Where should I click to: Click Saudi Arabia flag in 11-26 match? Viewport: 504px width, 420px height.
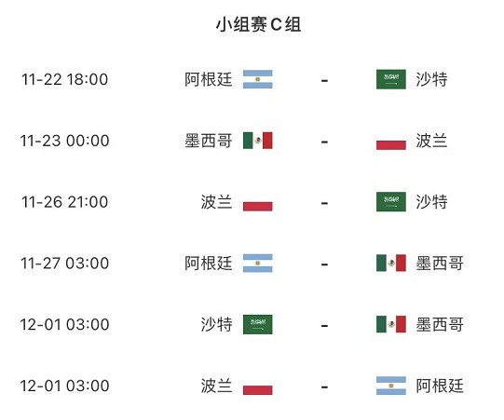click(391, 202)
